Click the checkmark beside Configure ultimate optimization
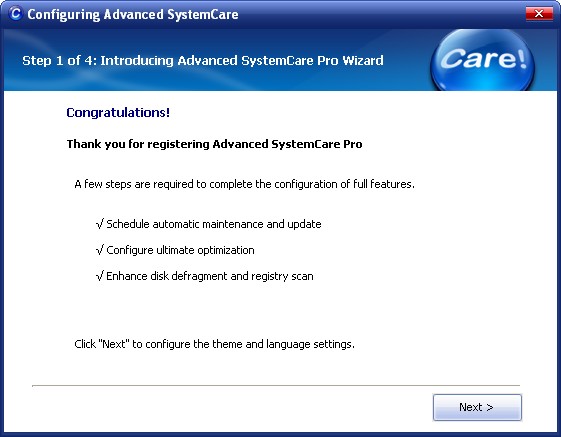The image size is (561, 437). point(99,250)
